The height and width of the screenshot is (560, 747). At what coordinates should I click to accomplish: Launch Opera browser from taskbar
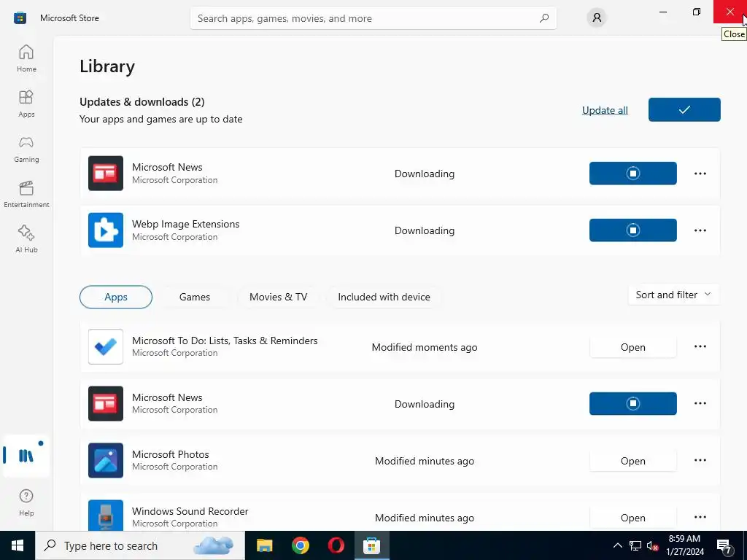(336, 545)
